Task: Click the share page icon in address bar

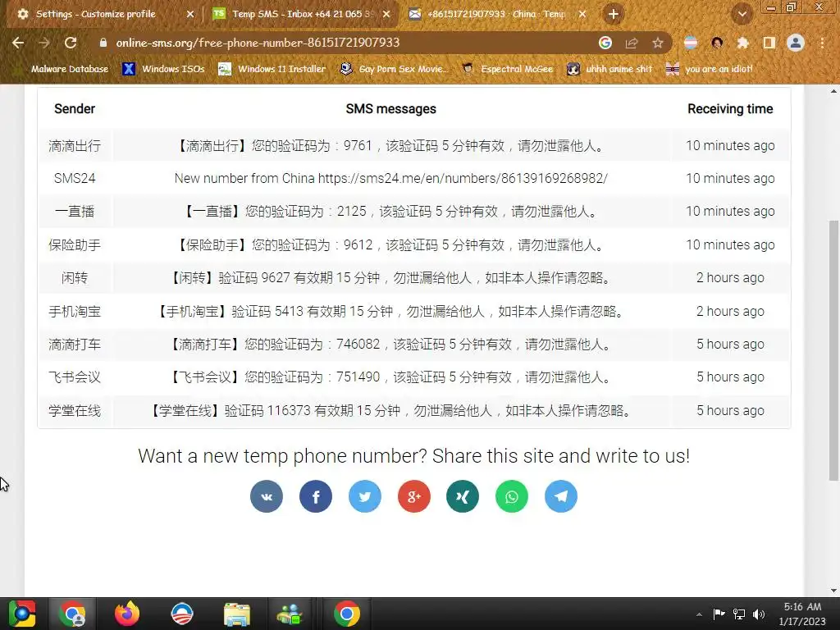Action: coord(632,43)
